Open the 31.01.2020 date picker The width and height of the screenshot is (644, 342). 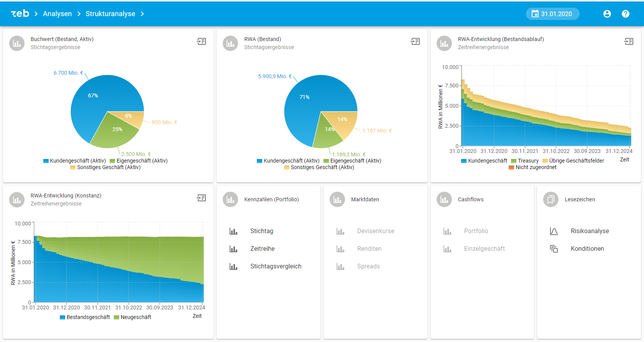552,14
